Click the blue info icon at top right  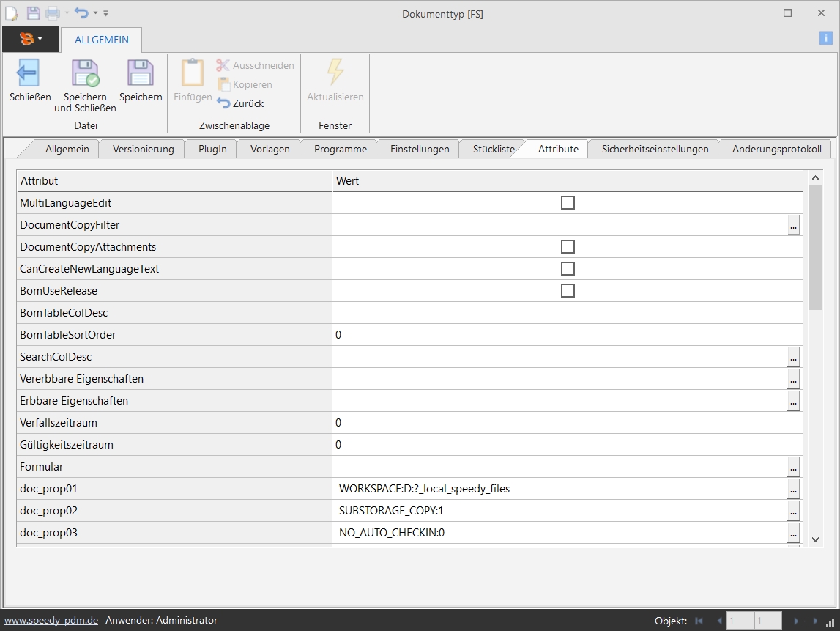pos(825,39)
